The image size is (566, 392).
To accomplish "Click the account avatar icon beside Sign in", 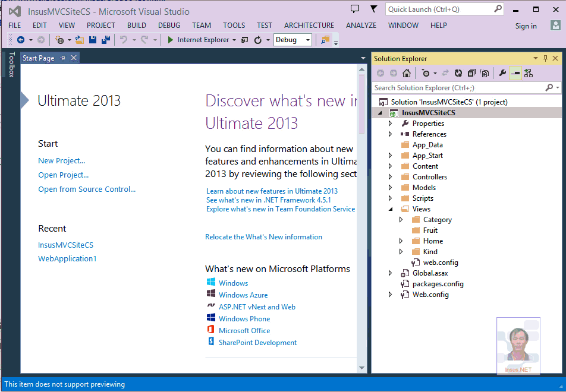I will click(x=555, y=26).
